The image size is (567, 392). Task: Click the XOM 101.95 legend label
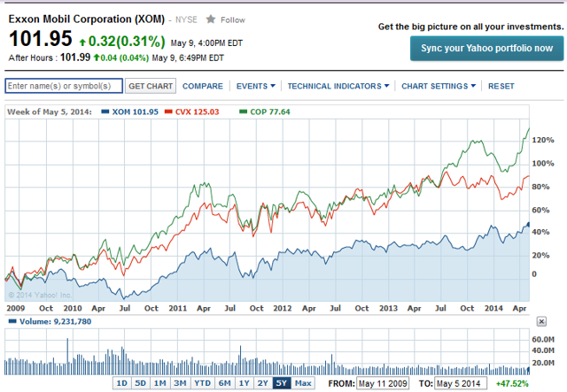click(135, 111)
